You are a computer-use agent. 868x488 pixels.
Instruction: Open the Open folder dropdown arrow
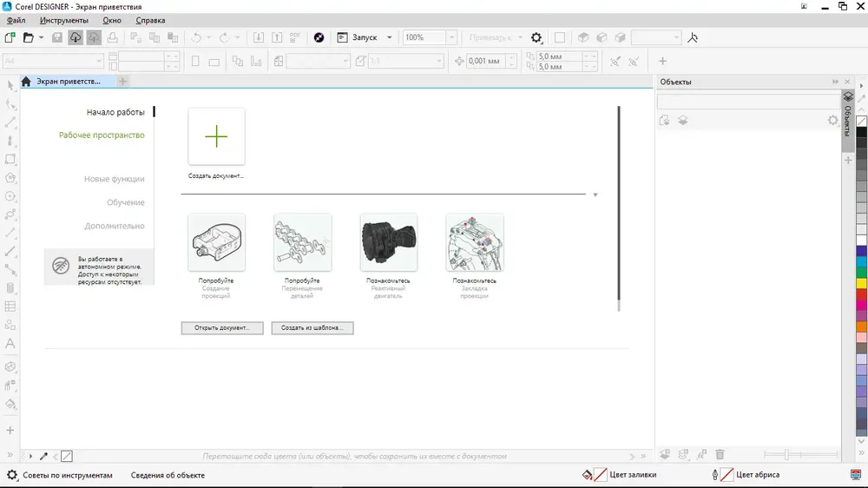(x=41, y=37)
